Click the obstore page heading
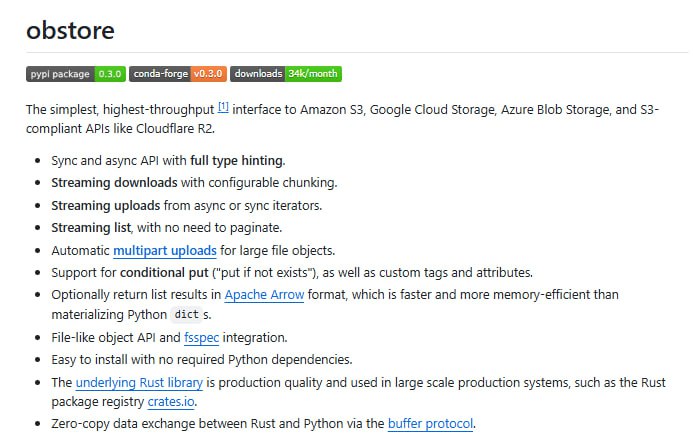 click(x=70, y=30)
